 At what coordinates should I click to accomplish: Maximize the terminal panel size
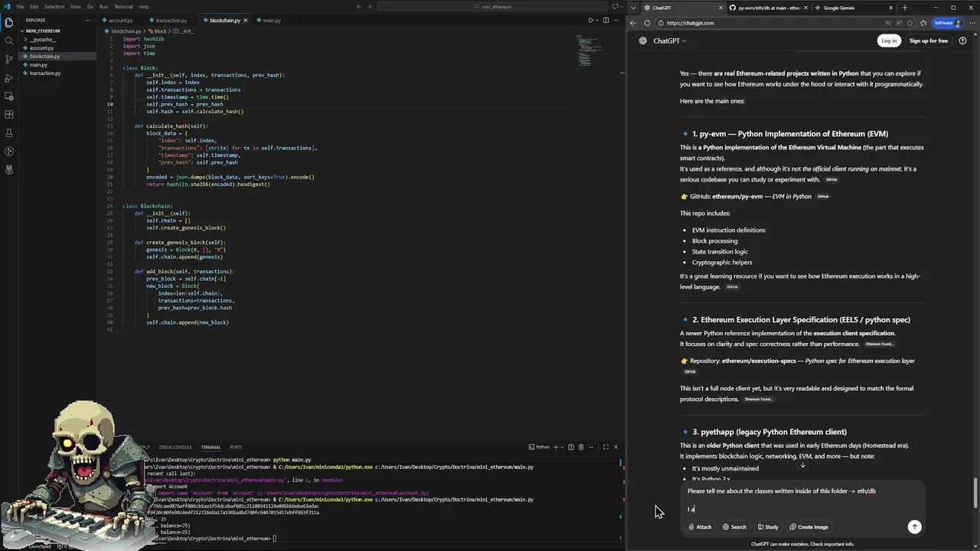click(606, 447)
